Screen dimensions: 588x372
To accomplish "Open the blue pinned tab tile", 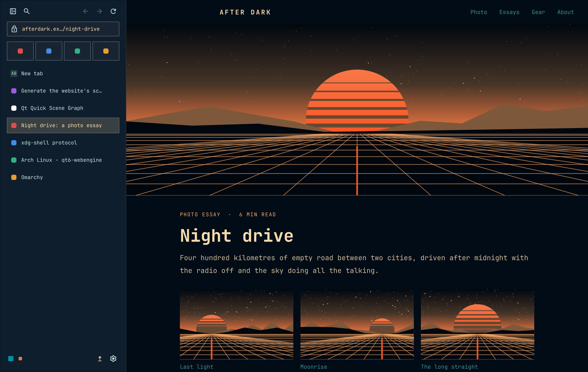I will 49,51.
